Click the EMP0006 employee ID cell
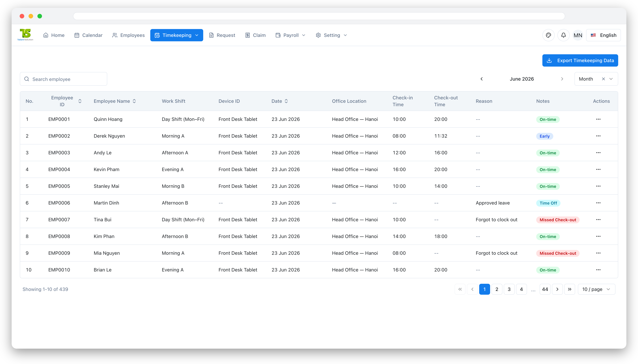 coord(59,203)
